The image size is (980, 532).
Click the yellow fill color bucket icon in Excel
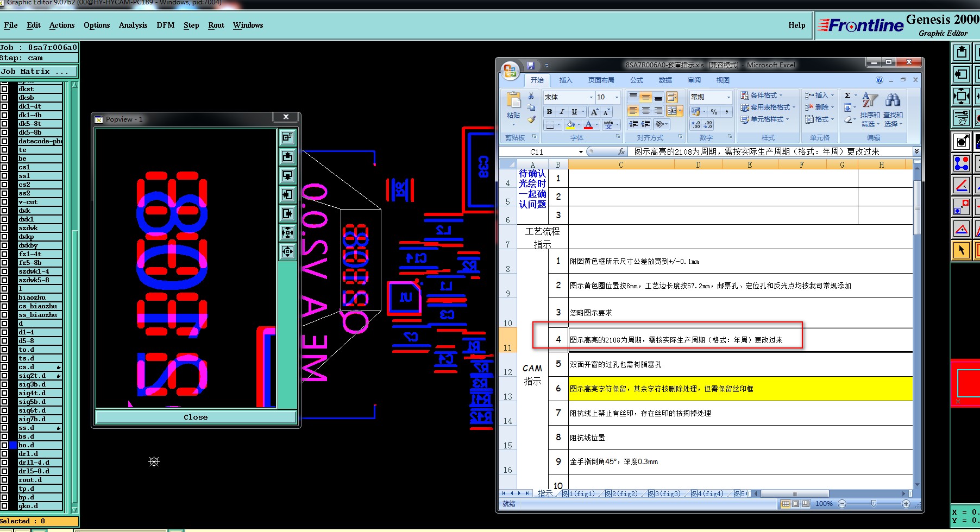point(570,125)
